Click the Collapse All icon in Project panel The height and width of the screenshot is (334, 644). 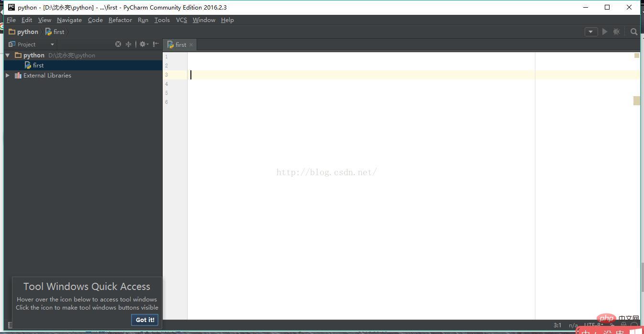click(128, 44)
